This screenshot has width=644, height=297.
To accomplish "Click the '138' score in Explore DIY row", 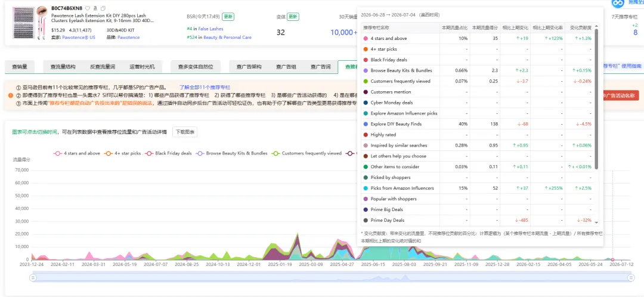I will pyautogui.click(x=494, y=124).
